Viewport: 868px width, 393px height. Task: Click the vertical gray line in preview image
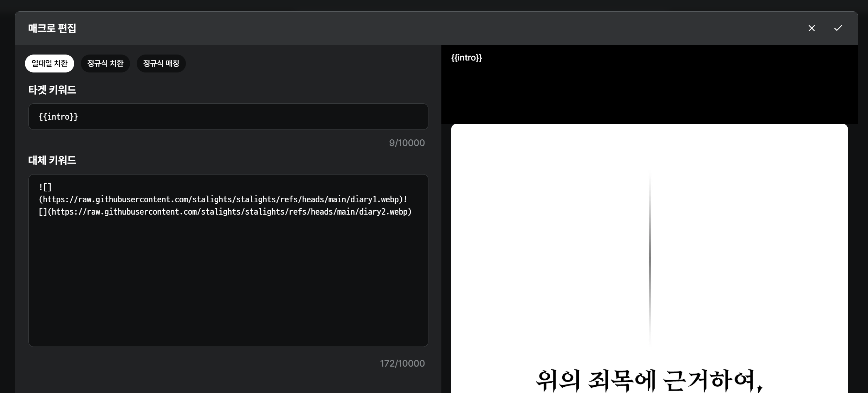coord(649,259)
